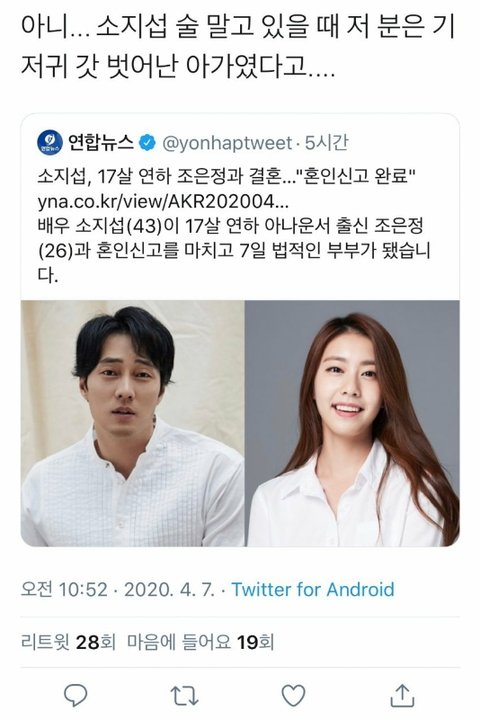Open the share upload icon
The width and height of the screenshot is (480, 719).
pyautogui.click(x=402, y=695)
